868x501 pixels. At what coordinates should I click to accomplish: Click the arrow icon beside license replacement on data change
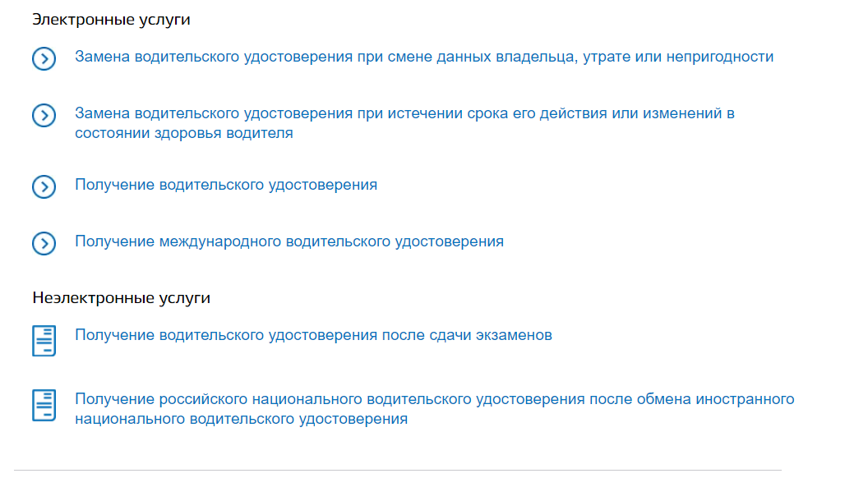click(x=44, y=58)
